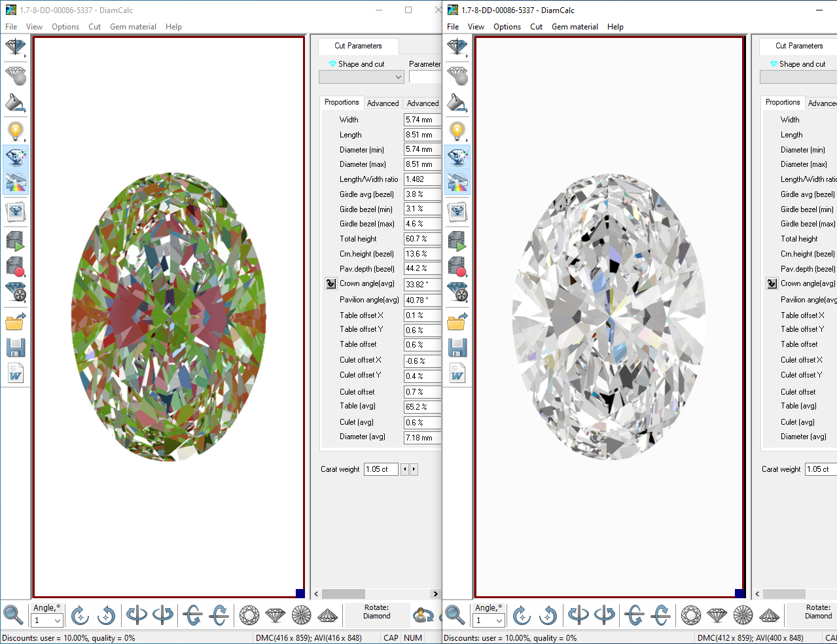Open Options menu in left window

coord(65,27)
